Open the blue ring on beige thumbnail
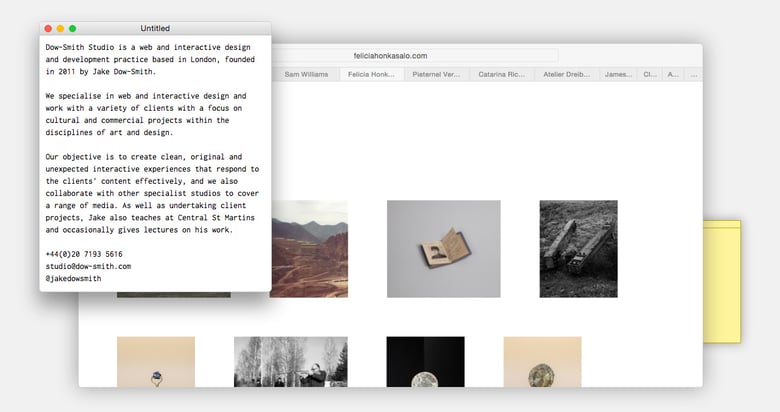Image resolution: width=780 pixels, height=412 pixels. 156,362
